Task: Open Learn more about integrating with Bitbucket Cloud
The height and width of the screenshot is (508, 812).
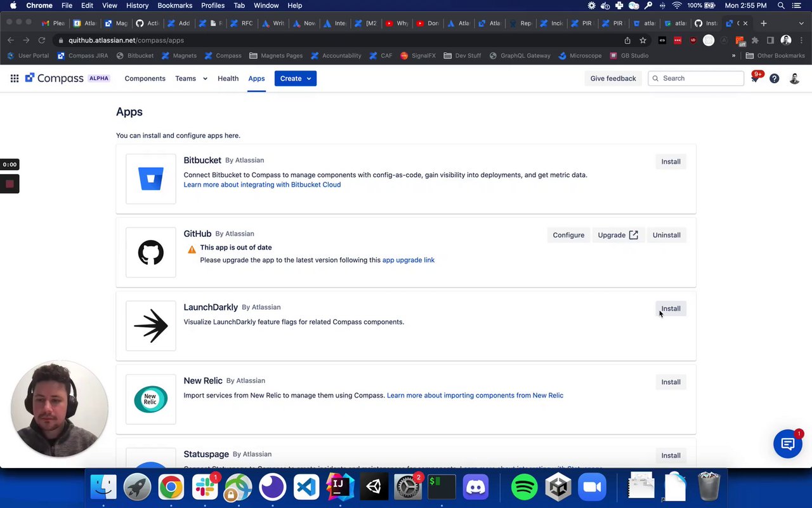Action: [262, 185]
